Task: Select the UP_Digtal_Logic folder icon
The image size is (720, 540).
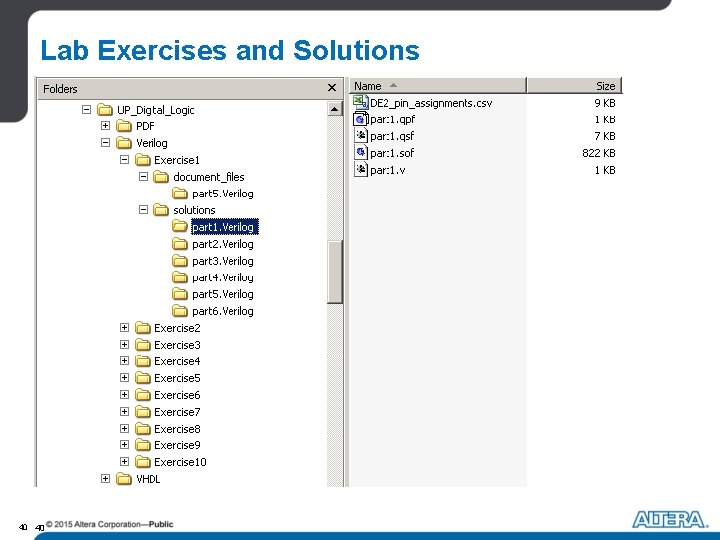Action: click(105, 110)
